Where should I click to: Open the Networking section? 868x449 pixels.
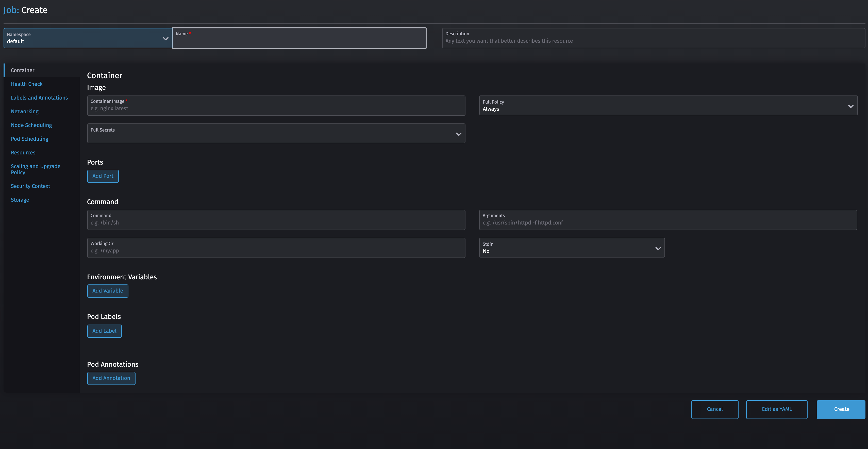click(x=24, y=111)
